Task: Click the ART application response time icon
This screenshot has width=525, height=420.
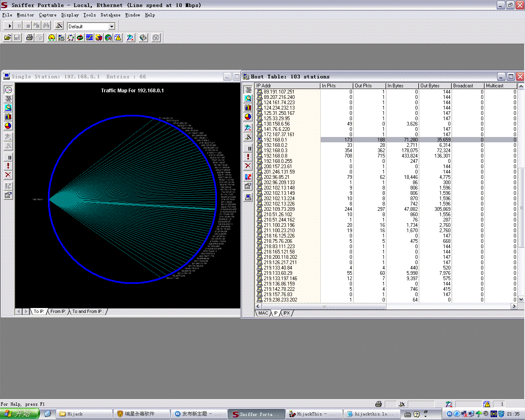Action: [x=80, y=38]
